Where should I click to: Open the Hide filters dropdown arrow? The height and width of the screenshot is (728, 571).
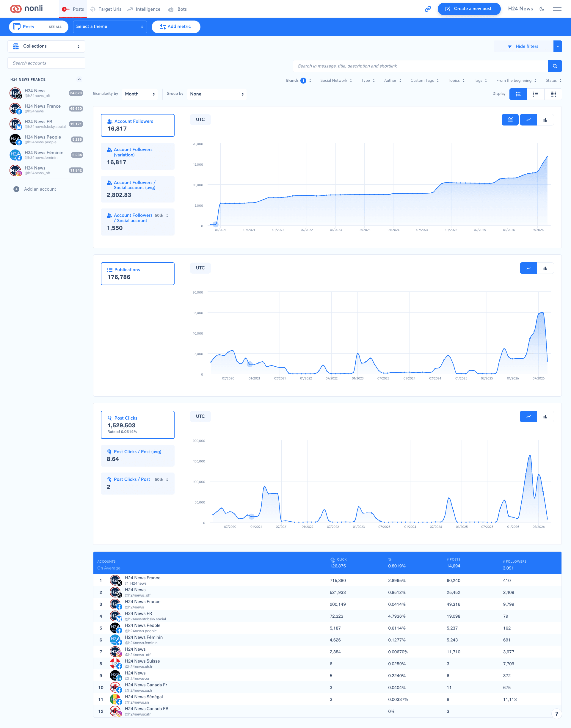pos(558,46)
